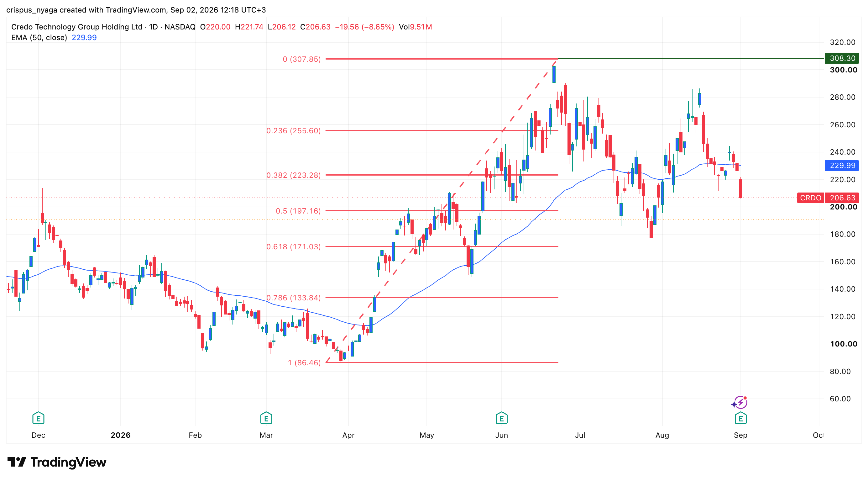Select the 1D interval in the chart legend
The image size is (868, 481).
tap(153, 27)
